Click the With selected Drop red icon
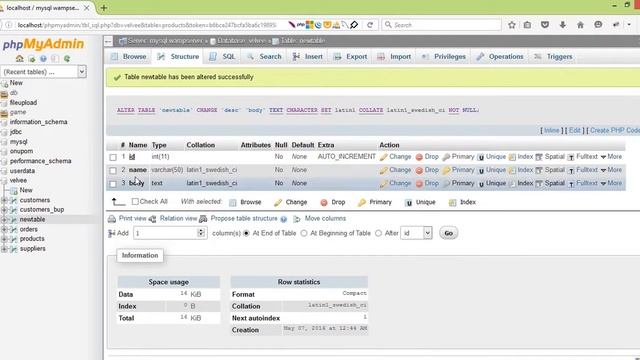640x360 pixels. point(324,202)
